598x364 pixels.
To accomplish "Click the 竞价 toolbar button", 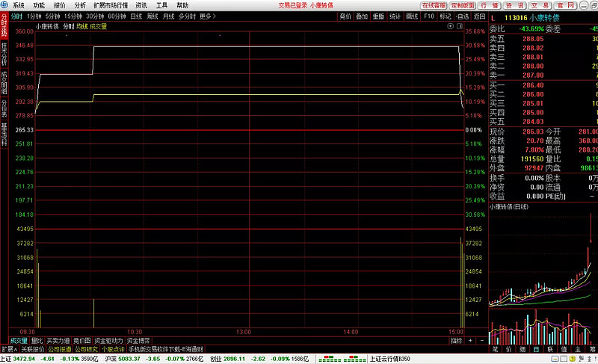I will pyautogui.click(x=345, y=16).
